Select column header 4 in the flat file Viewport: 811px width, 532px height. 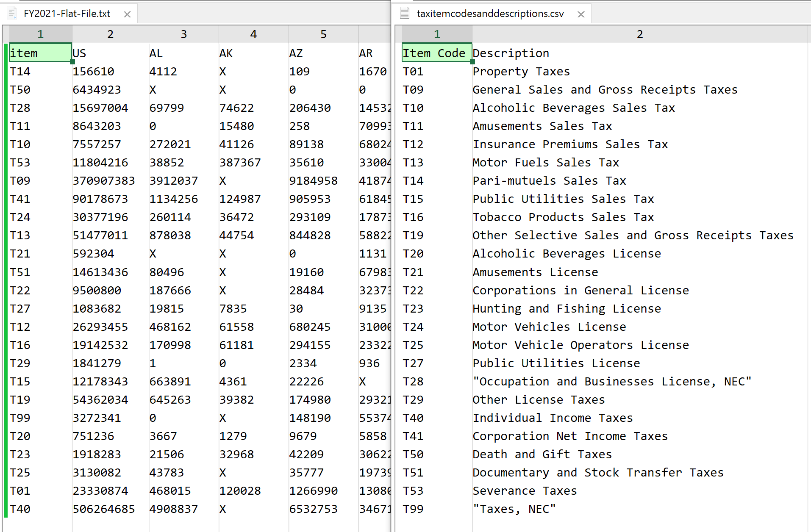pos(254,34)
